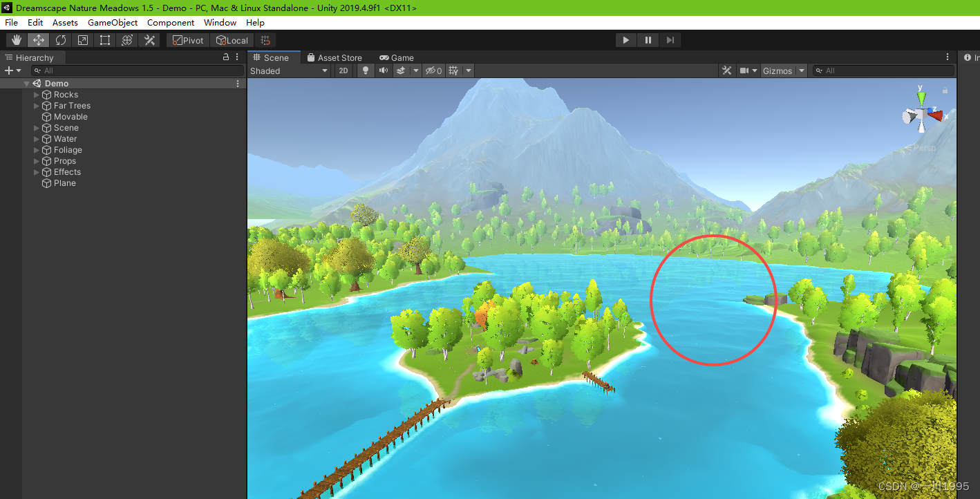Switch to the Game tab
This screenshot has width=980, height=499.
point(397,57)
